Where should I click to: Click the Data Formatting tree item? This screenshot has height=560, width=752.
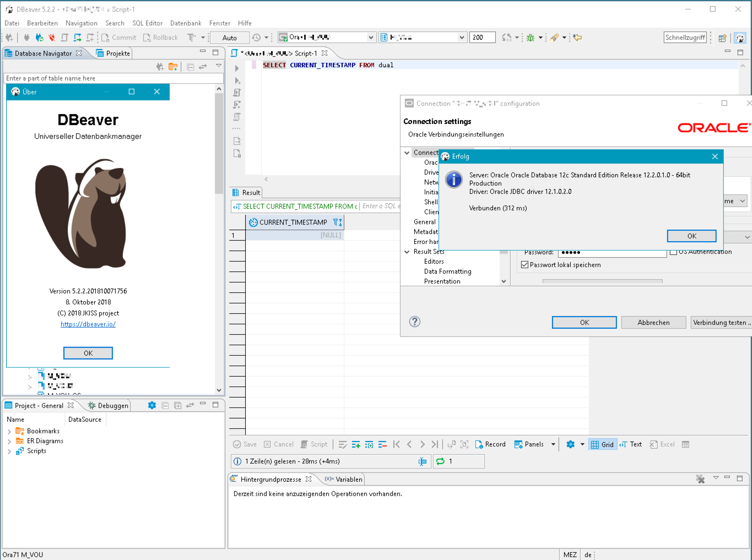pos(447,271)
